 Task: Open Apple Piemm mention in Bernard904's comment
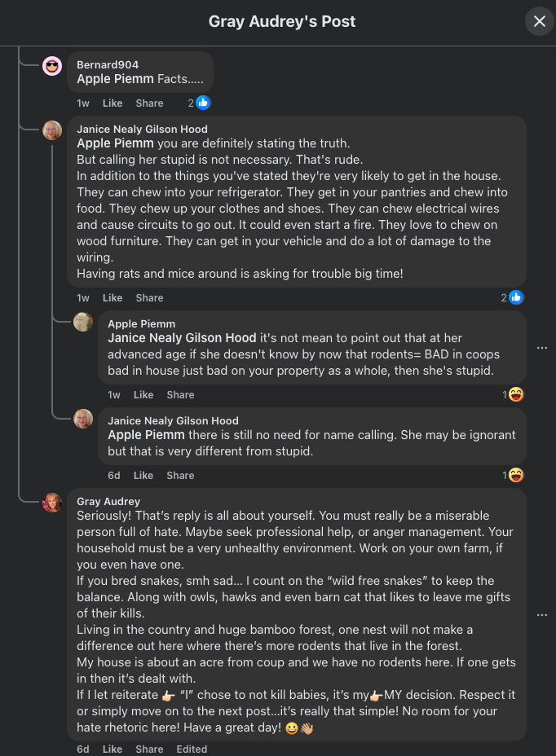(x=115, y=78)
